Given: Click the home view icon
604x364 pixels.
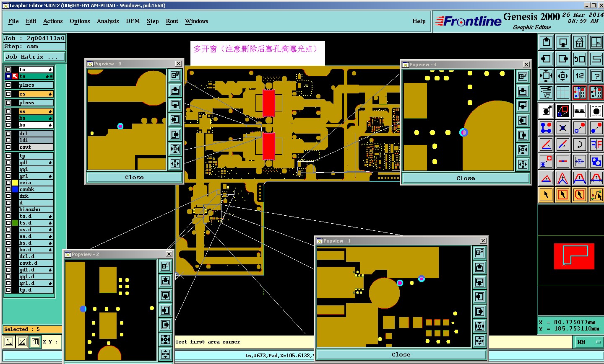Looking at the screenshot, I should (x=580, y=42).
